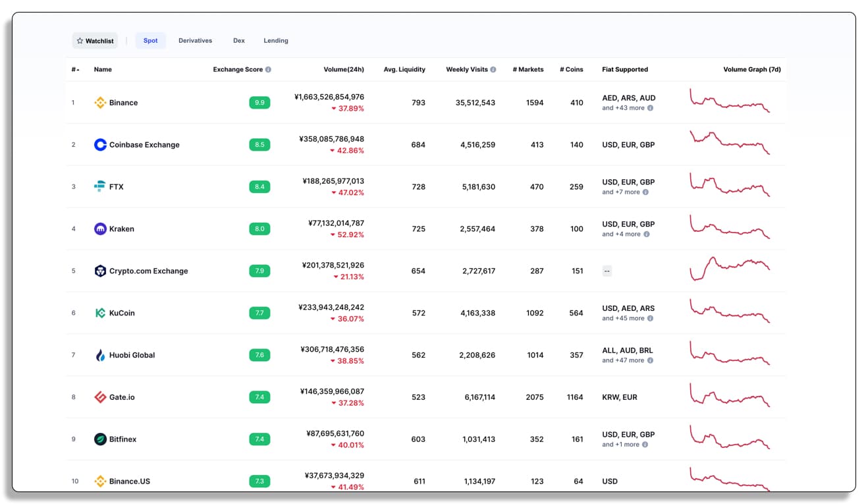Viewport: 868px width, 504px height.
Task: Open the Crypto.com Exchange link
Action: 149,271
